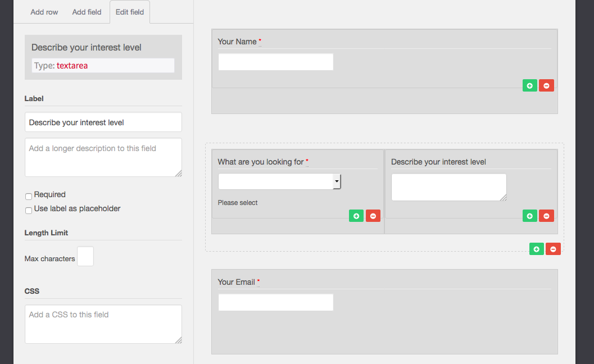Screen dimensions: 594x364
Task: Click the 'Your Name' field label
Action: pos(237,42)
